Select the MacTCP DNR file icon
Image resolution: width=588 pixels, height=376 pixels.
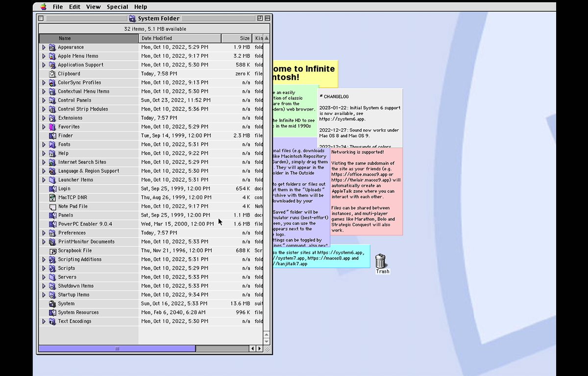[x=52, y=197]
